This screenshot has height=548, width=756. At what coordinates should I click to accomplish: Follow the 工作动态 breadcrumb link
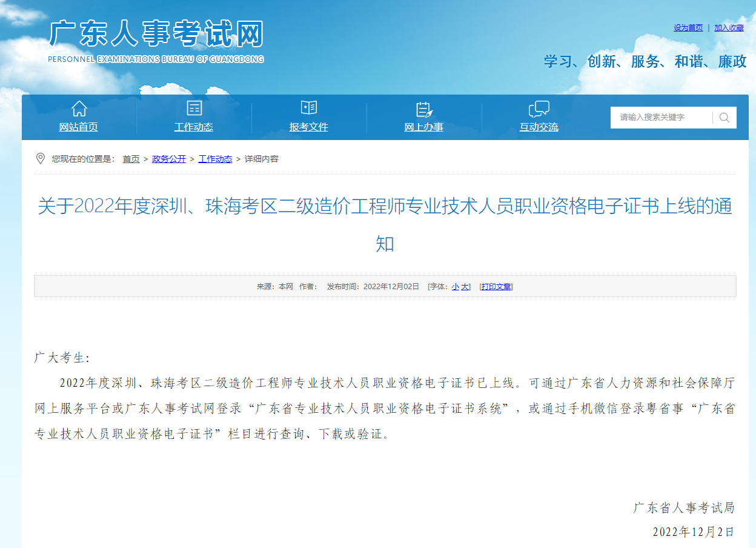tap(215, 159)
